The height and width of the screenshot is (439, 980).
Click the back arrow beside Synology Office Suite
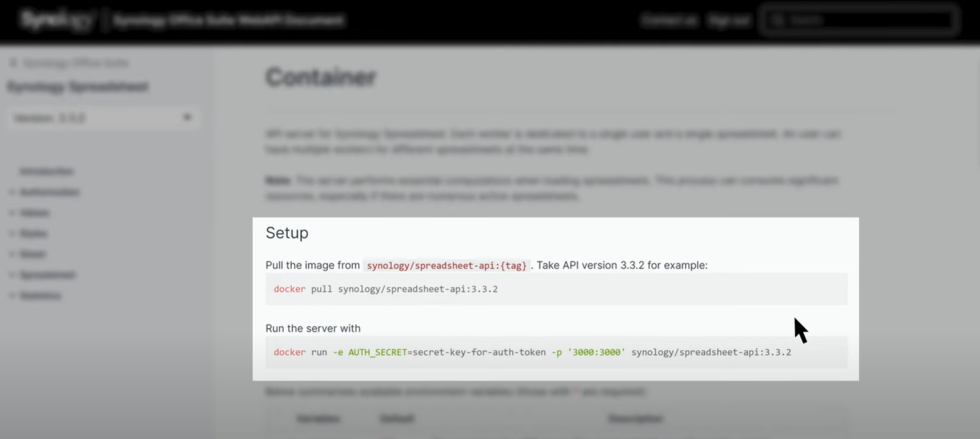[x=13, y=63]
